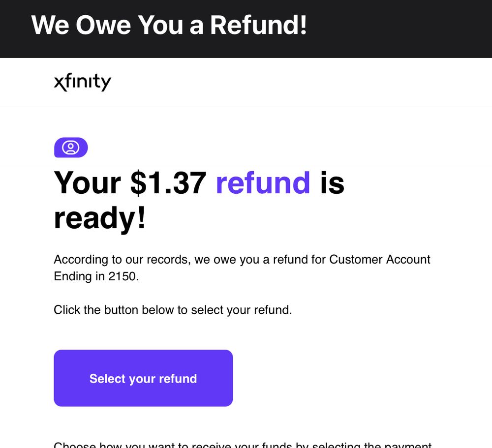Click the word 'is' in the heading
The width and height of the screenshot is (492, 448).
coord(332,182)
